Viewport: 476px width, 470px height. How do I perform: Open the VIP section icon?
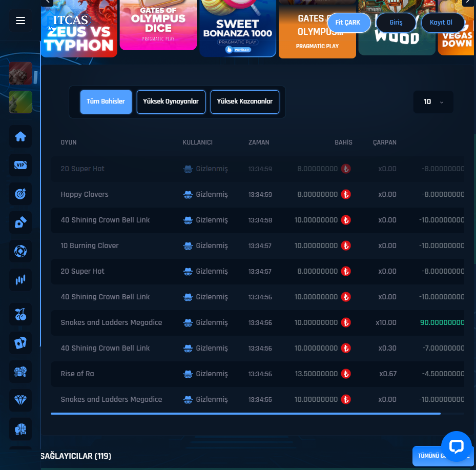point(20,165)
